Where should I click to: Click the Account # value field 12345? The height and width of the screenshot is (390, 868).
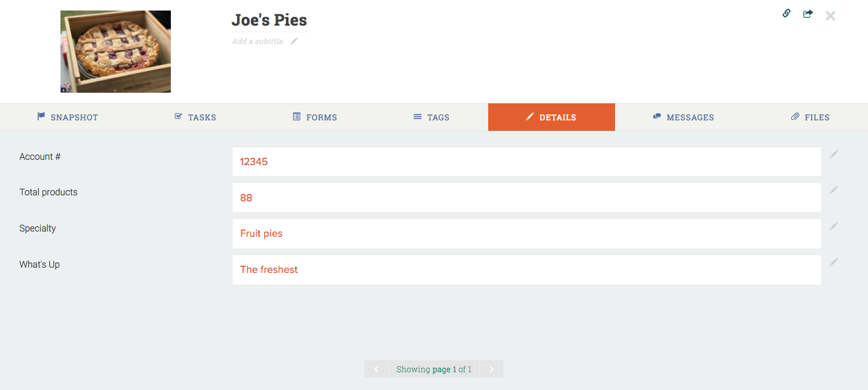click(x=526, y=162)
